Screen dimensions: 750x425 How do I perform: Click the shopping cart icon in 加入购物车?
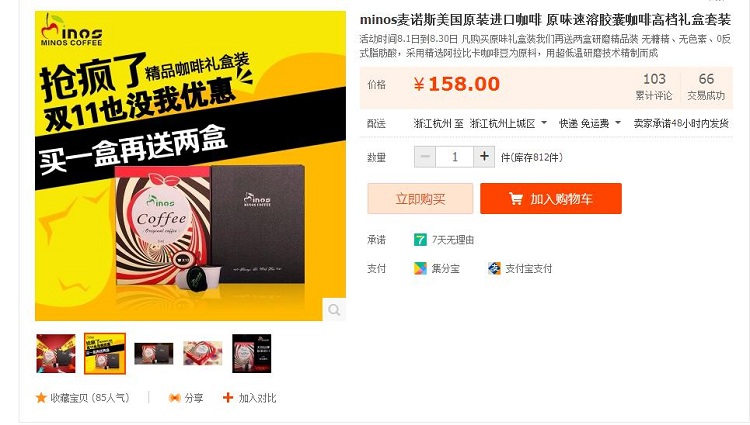[x=516, y=198]
